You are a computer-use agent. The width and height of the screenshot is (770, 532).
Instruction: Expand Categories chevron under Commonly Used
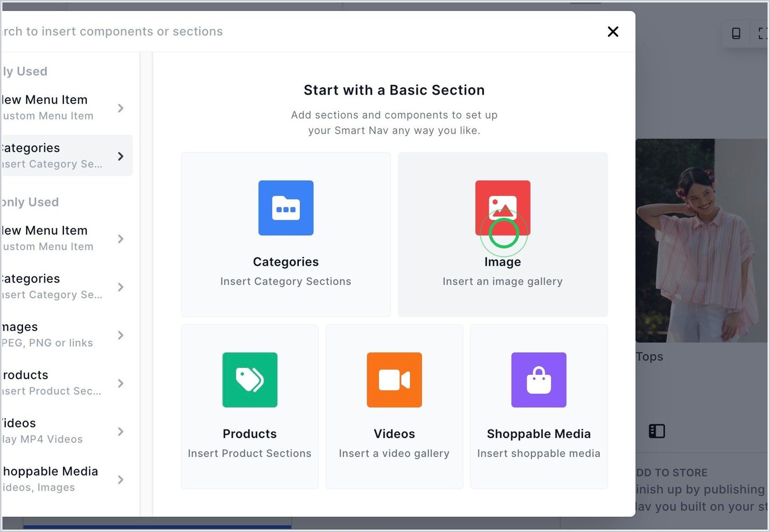click(121, 287)
